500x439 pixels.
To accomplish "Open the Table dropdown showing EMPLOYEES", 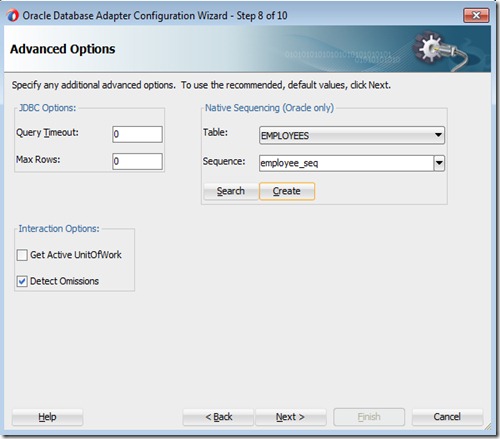I will coord(352,135).
